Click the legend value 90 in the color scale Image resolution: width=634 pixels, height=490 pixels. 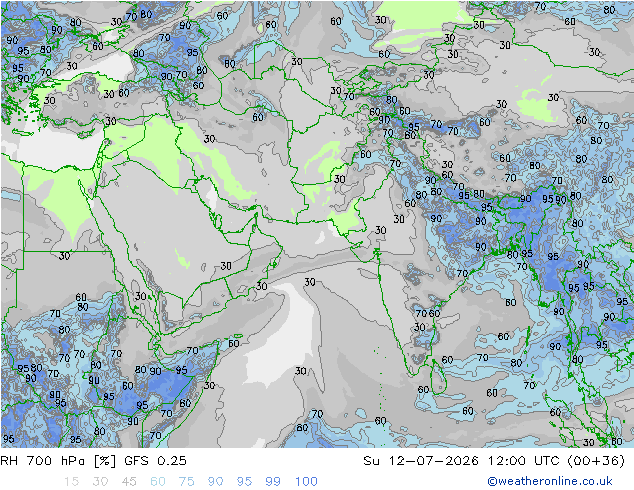pos(215,482)
